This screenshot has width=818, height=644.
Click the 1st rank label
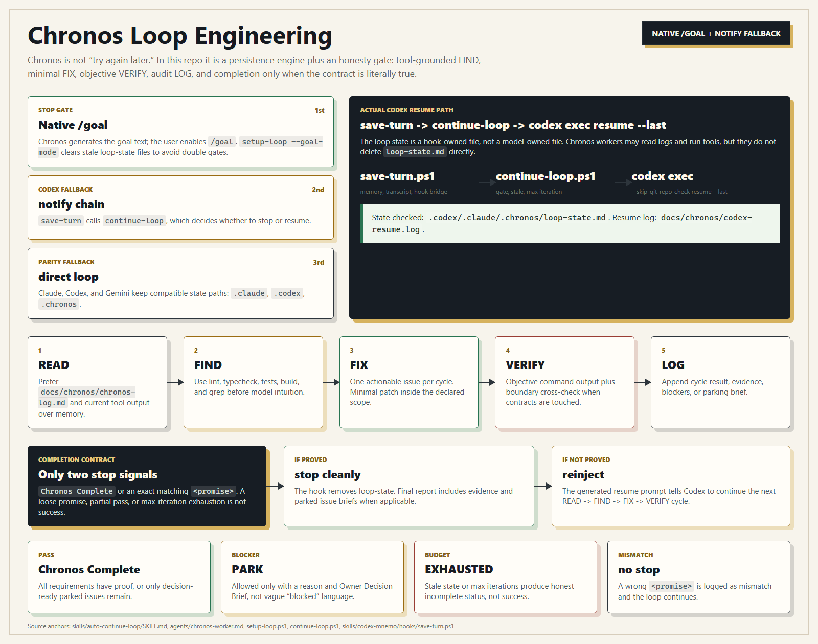tap(320, 110)
